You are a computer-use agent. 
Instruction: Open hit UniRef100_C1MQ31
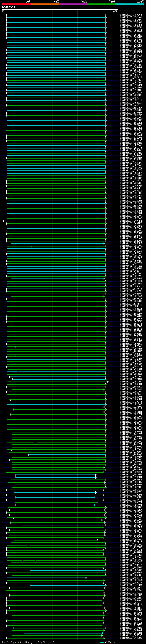coord(131,27)
